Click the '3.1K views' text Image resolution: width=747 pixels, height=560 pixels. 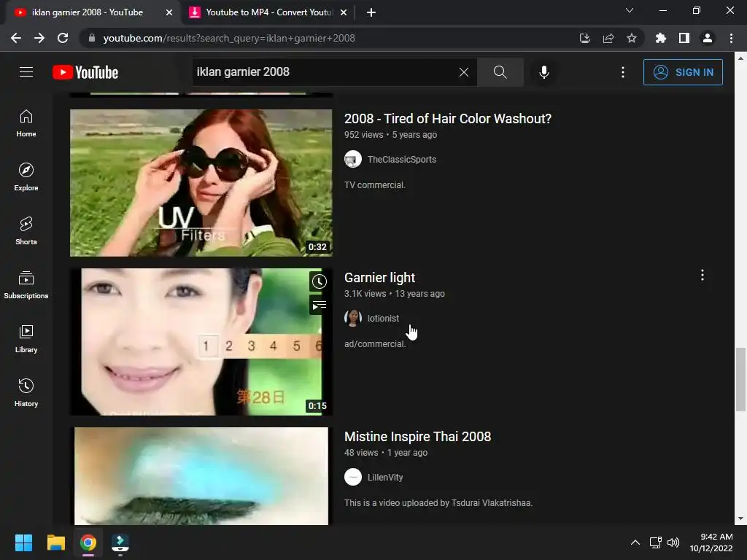click(365, 294)
